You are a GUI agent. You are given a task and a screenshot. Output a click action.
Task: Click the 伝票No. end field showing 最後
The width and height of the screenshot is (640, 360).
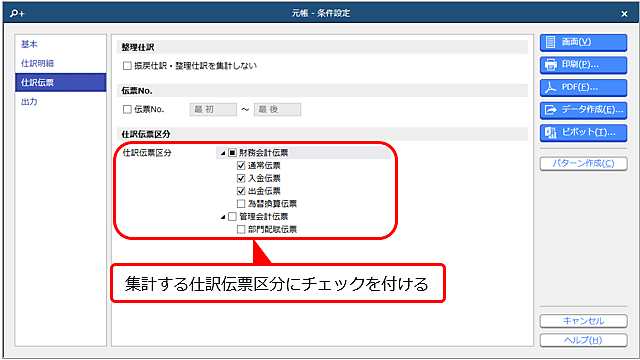(x=278, y=109)
